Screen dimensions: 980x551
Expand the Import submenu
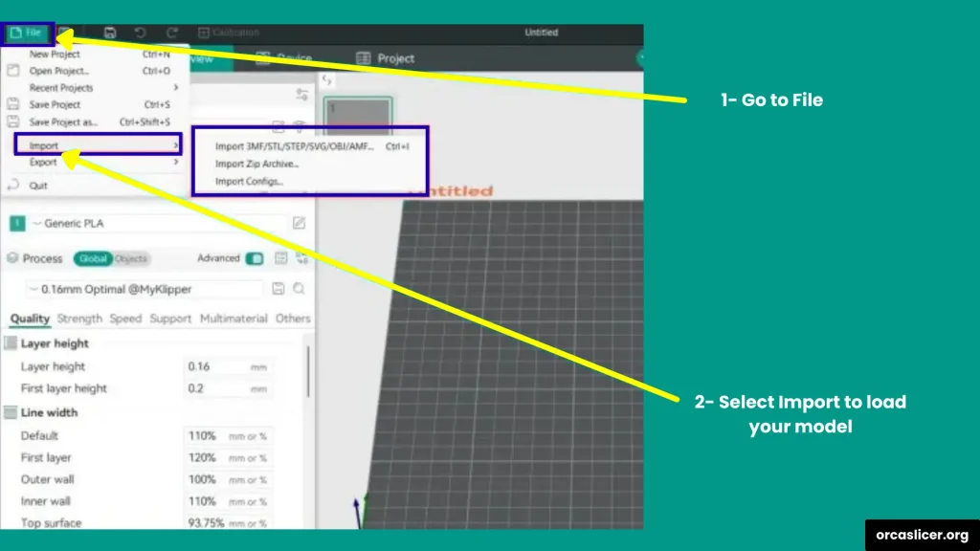pyautogui.click(x=99, y=145)
